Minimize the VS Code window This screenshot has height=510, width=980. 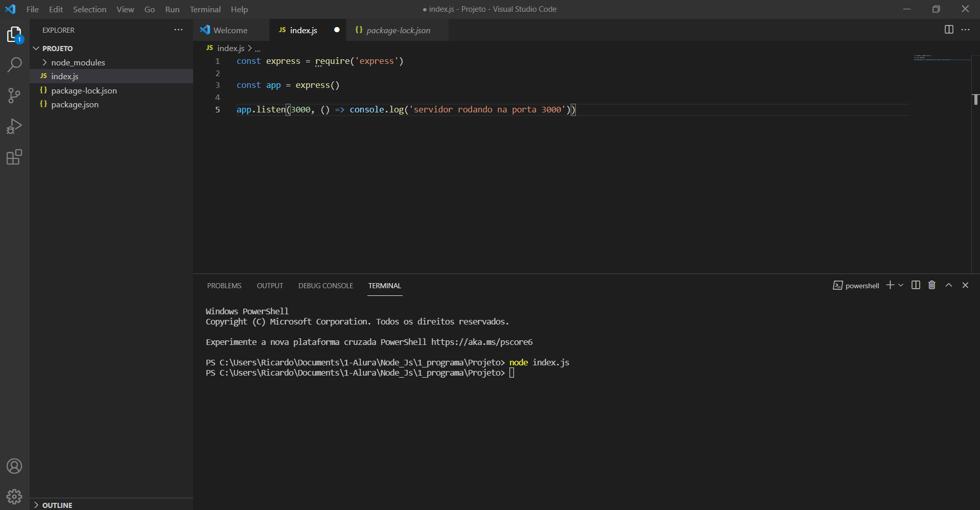pyautogui.click(x=907, y=9)
